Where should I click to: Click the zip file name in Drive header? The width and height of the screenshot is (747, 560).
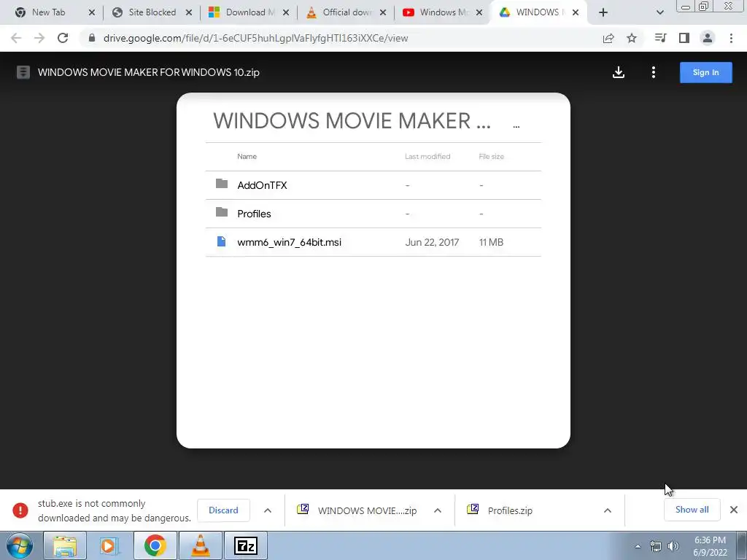pos(149,72)
